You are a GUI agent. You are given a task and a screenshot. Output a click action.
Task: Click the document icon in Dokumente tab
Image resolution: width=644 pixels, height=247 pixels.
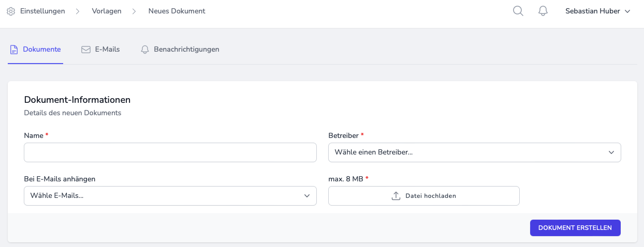coord(14,50)
